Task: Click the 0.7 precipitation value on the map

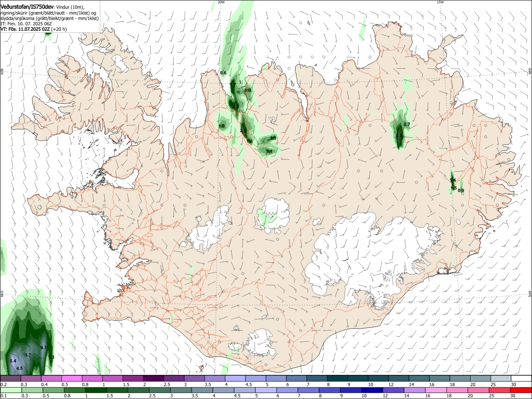Action: point(407,125)
